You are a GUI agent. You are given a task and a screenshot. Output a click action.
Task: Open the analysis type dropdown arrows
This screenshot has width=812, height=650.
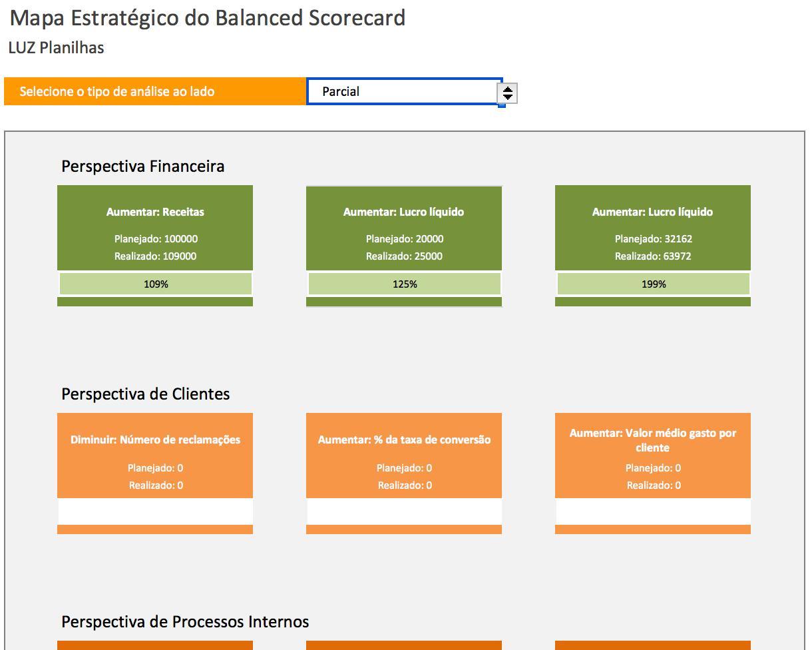[508, 94]
